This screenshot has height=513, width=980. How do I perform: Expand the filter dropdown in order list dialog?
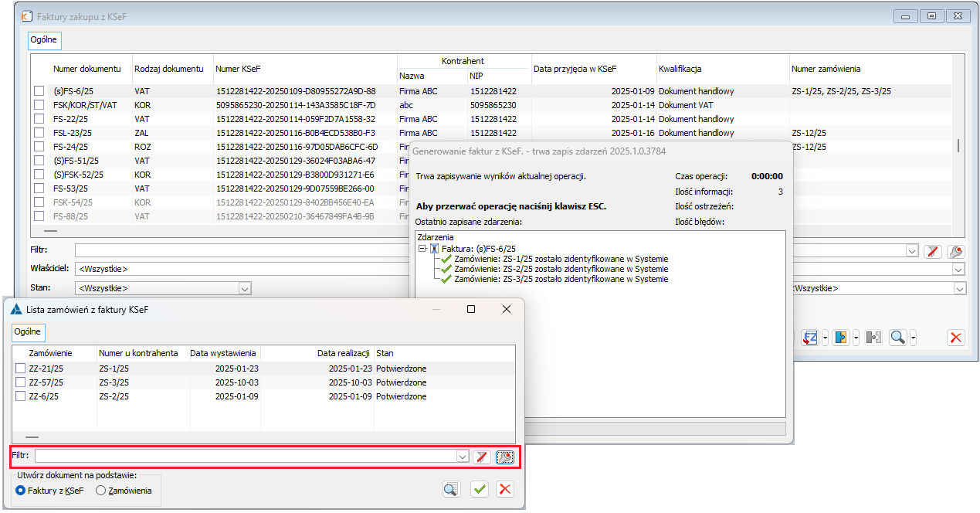pos(463,457)
